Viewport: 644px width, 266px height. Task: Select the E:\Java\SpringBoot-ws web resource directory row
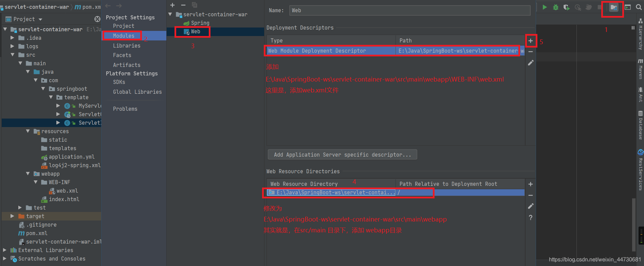(395, 193)
